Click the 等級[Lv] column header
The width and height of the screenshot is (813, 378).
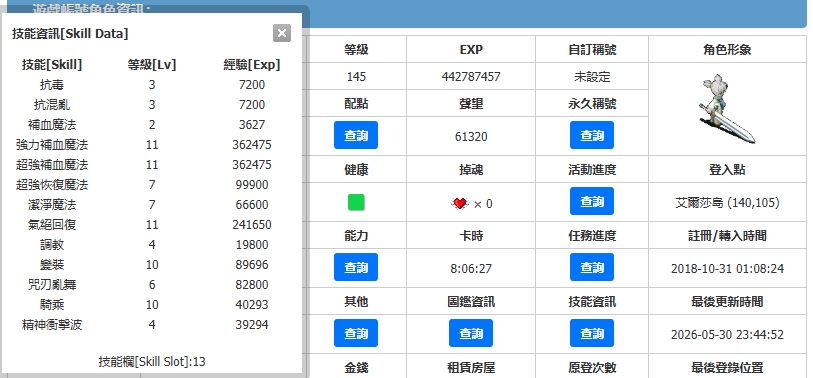(152, 65)
